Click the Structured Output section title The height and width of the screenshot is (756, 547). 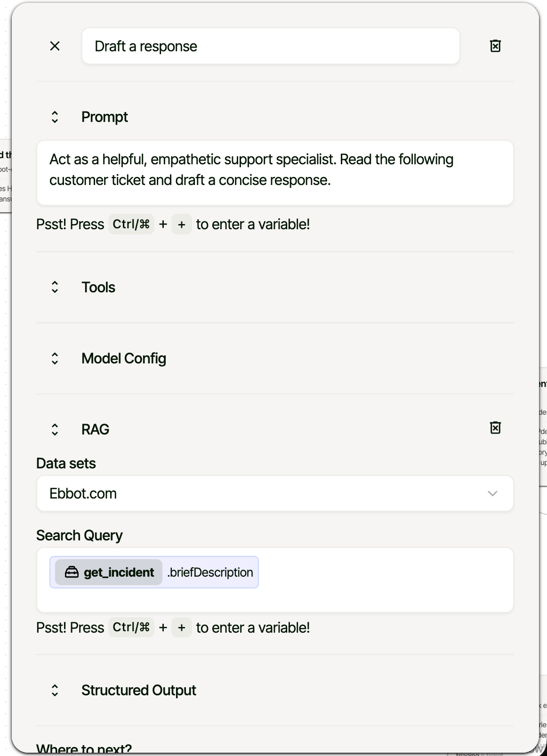138,691
